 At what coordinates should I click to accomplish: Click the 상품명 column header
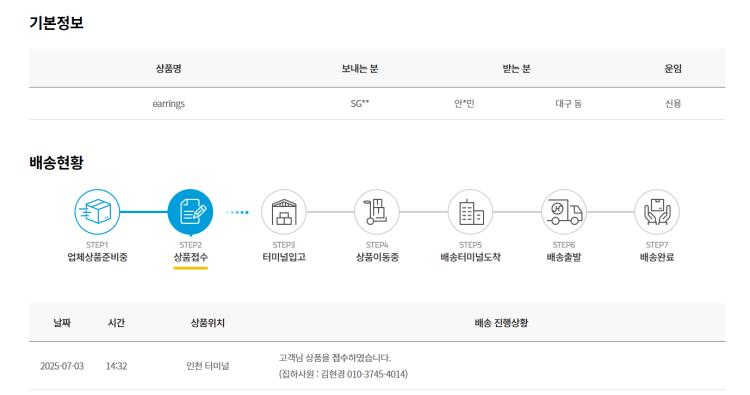pos(168,68)
